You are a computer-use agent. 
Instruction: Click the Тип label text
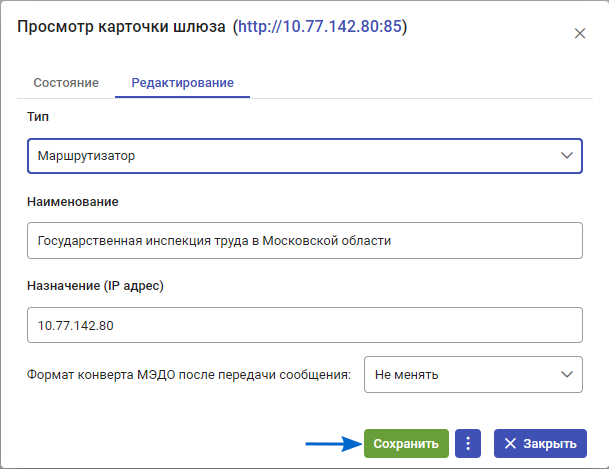(x=38, y=116)
